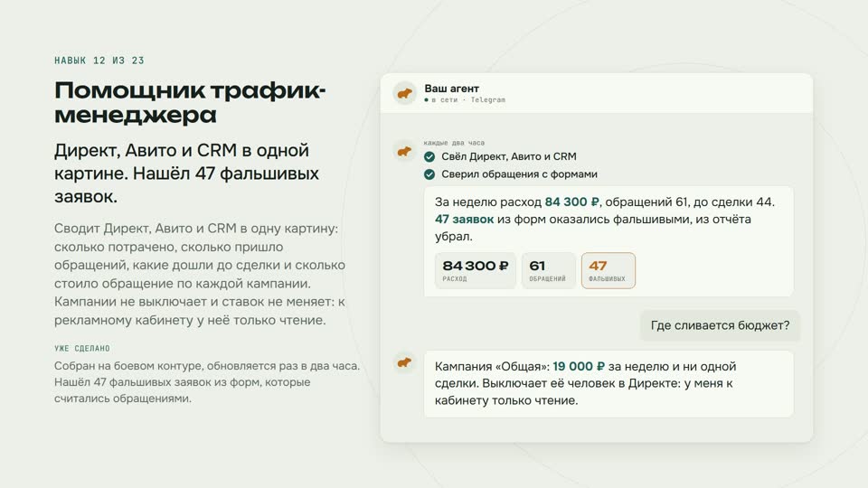This screenshot has width=868, height=488.
Task: Open the '84 300 ₽ расход' stat card
Action: tap(476, 270)
